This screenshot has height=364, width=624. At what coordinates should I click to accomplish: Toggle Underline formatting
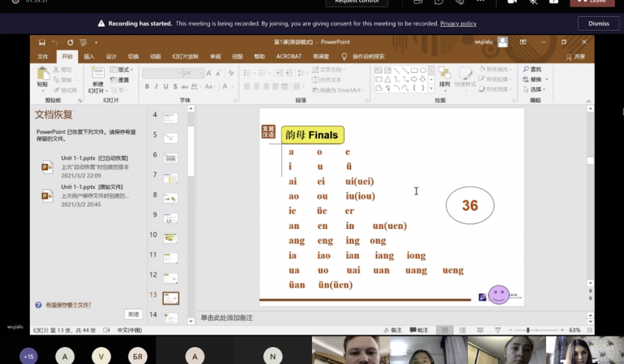click(x=166, y=86)
